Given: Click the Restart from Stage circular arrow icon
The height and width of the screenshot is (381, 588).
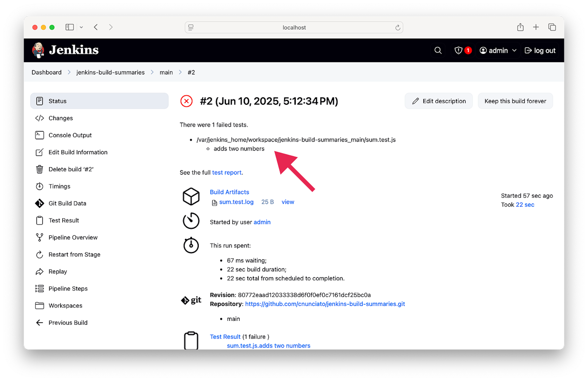Looking at the screenshot, I should tap(39, 254).
